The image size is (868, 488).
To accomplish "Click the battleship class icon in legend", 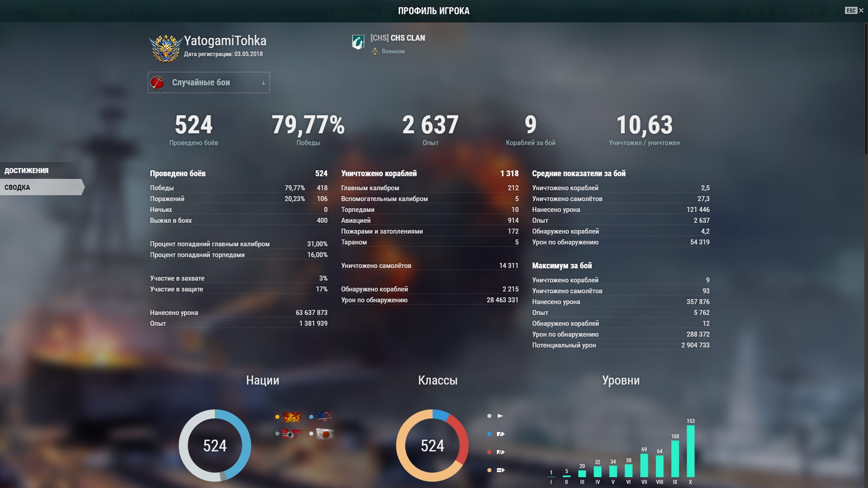I will pos(500,452).
